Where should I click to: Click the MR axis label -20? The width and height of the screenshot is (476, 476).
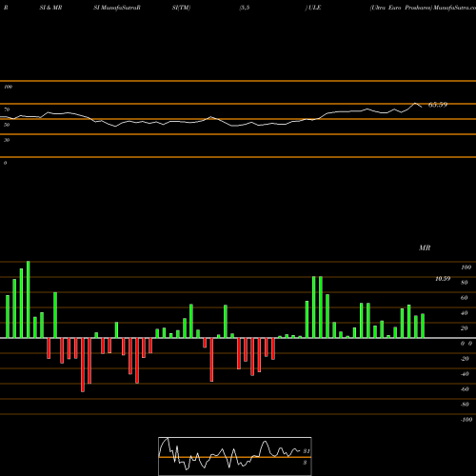pos(465,359)
